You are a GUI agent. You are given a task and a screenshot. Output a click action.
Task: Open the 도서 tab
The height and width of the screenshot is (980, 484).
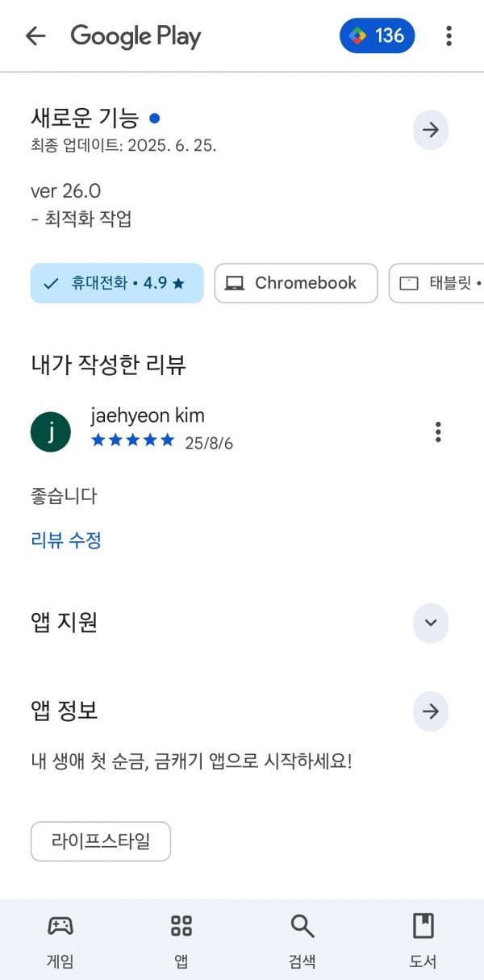tap(423, 940)
